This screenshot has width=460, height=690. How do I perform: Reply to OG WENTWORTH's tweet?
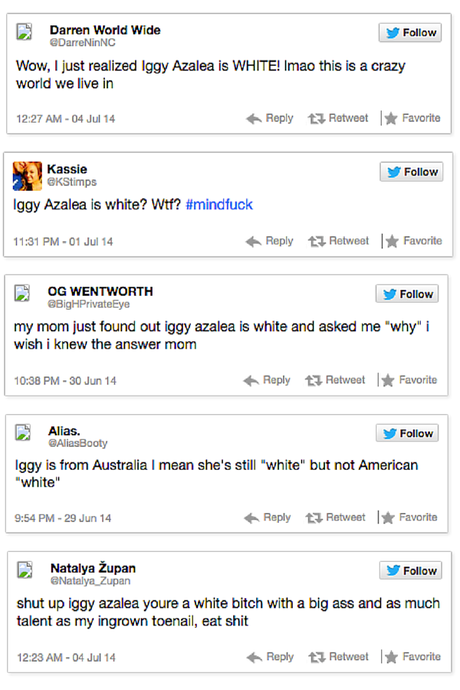point(267,380)
